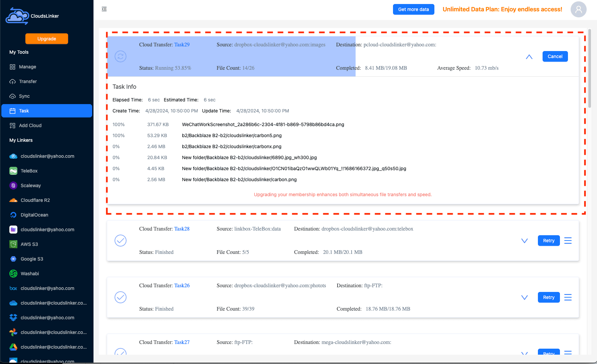Open the TeleBox linker
The width and height of the screenshot is (597, 364).
click(47, 171)
